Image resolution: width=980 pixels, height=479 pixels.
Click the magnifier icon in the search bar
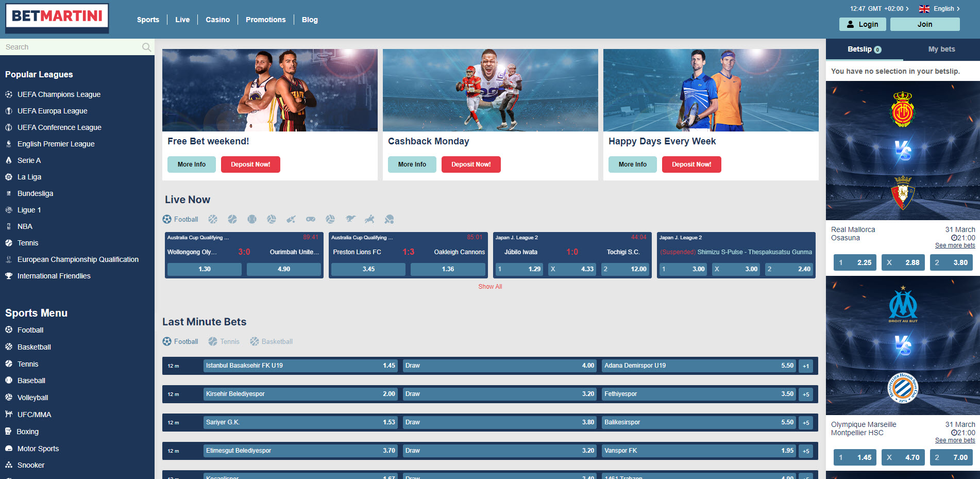pos(146,47)
